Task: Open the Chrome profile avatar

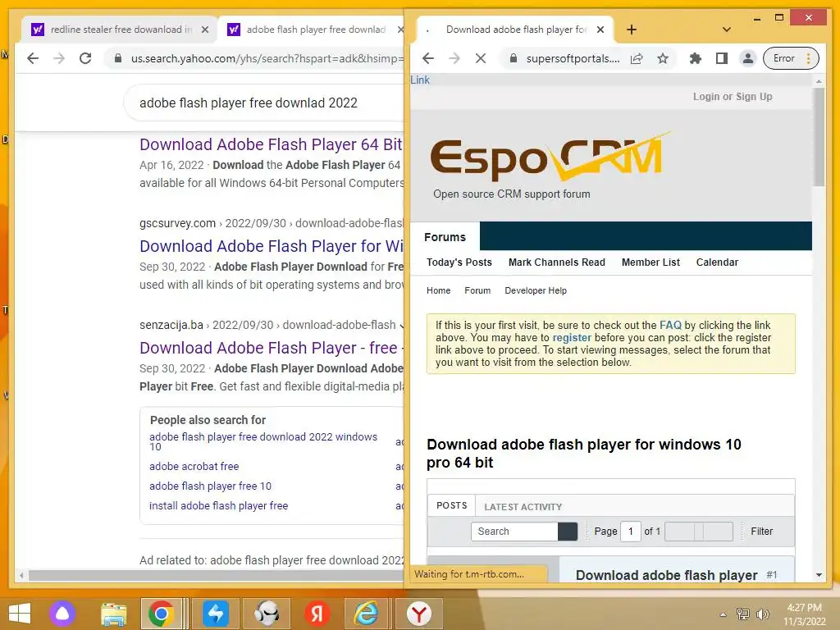Action: [748, 58]
